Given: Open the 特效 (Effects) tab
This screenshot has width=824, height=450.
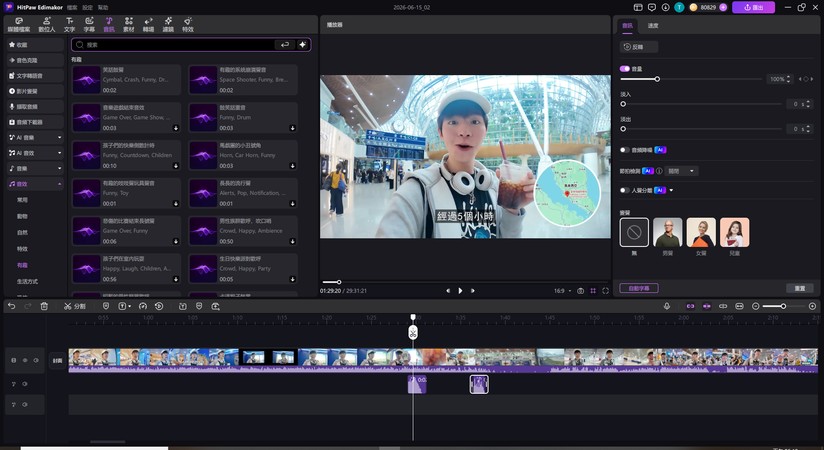Looking at the screenshot, I should pos(188,24).
